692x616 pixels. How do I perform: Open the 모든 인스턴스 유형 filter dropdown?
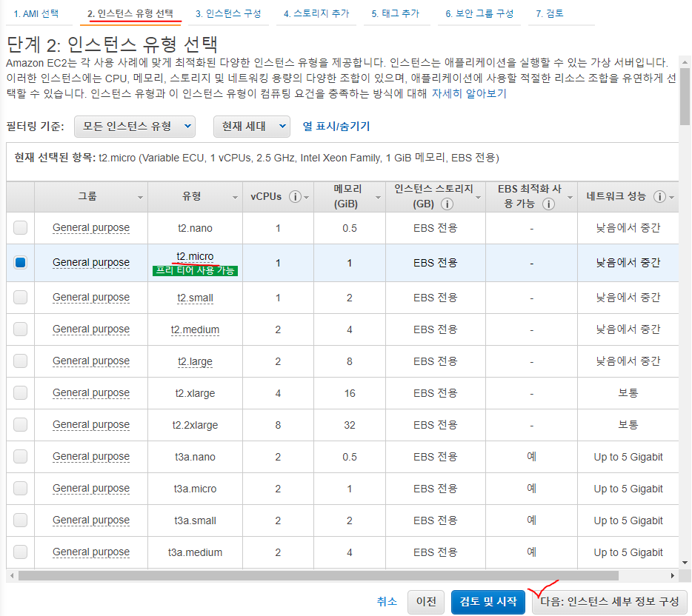[135, 127]
